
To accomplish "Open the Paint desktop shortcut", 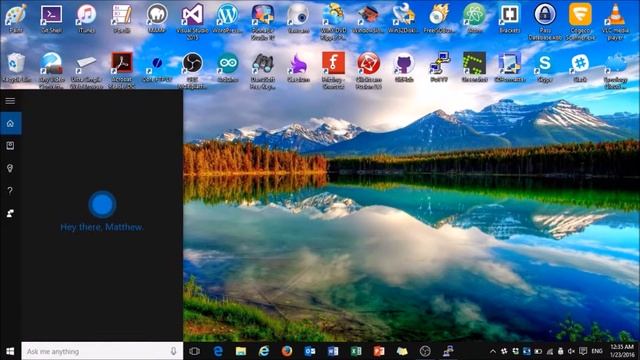I will pos(16,18).
